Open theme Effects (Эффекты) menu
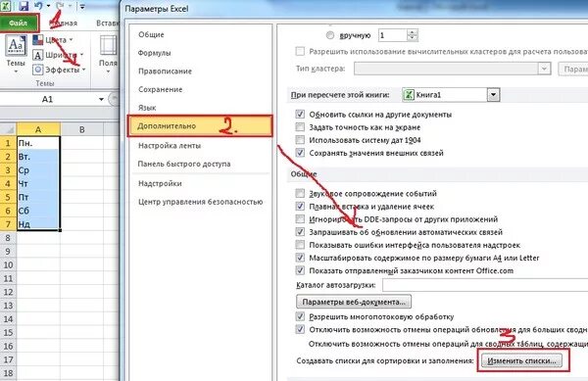 (x=59, y=70)
